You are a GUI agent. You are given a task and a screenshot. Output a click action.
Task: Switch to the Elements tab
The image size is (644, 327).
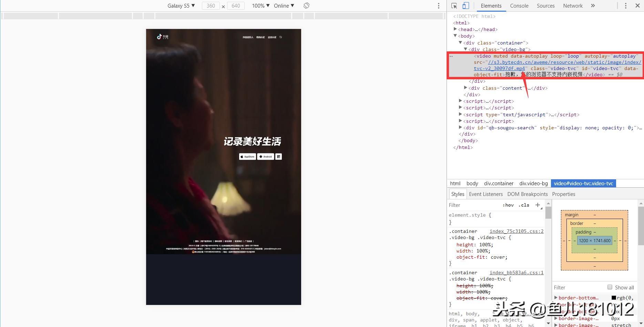[x=491, y=6]
